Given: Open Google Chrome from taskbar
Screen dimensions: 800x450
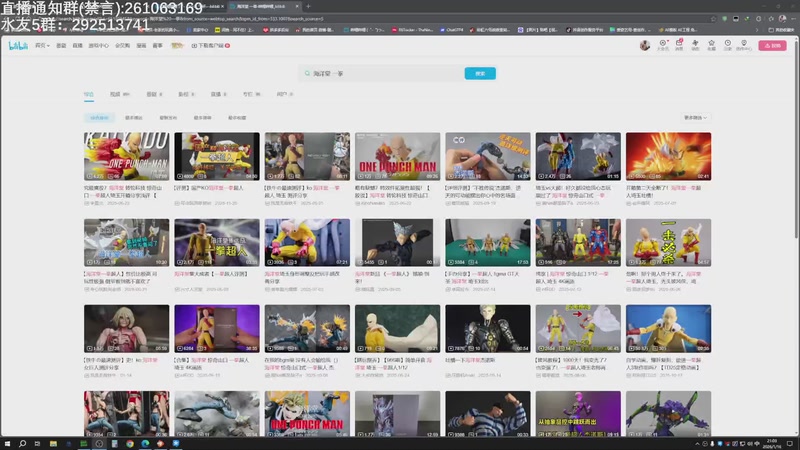Looking at the screenshot, I should tap(130, 444).
